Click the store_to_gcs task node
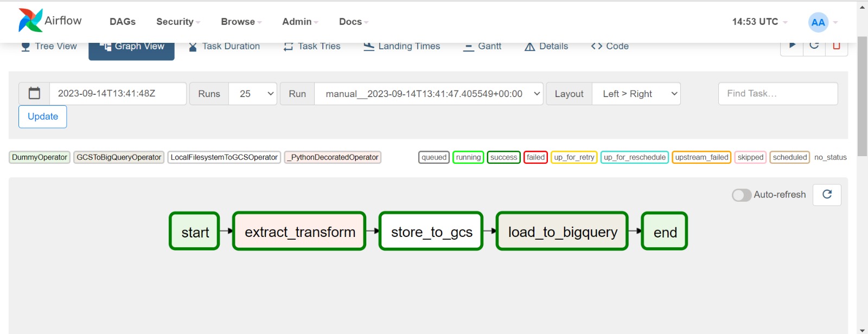 (431, 231)
